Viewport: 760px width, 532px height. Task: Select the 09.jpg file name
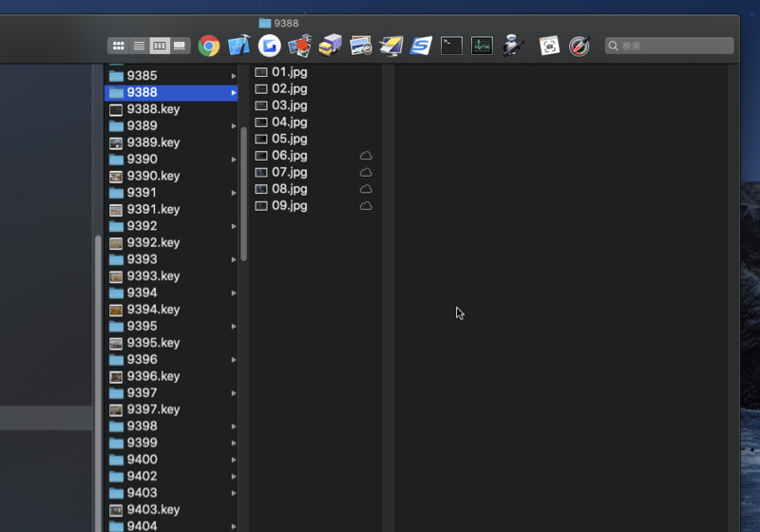pyautogui.click(x=290, y=206)
